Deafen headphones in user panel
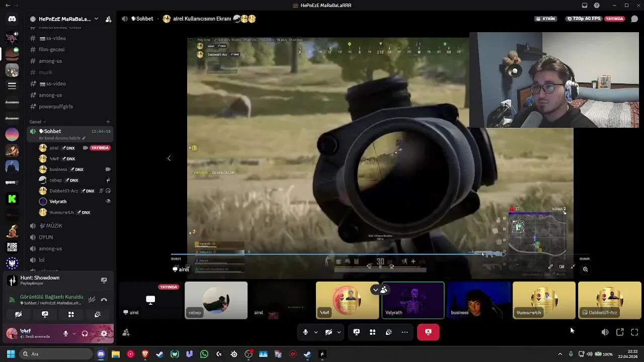This screenshot has width=644, height=362. pos(85,333)
